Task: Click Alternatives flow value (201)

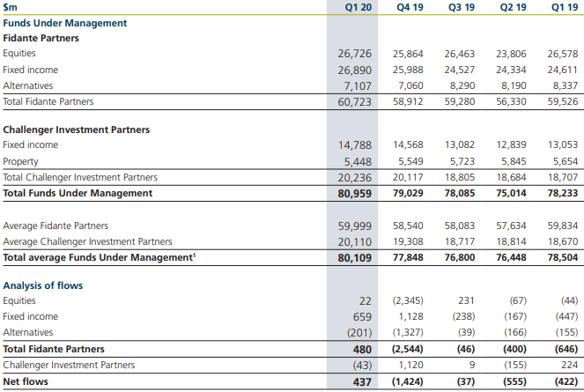Action: pos(359,333)
